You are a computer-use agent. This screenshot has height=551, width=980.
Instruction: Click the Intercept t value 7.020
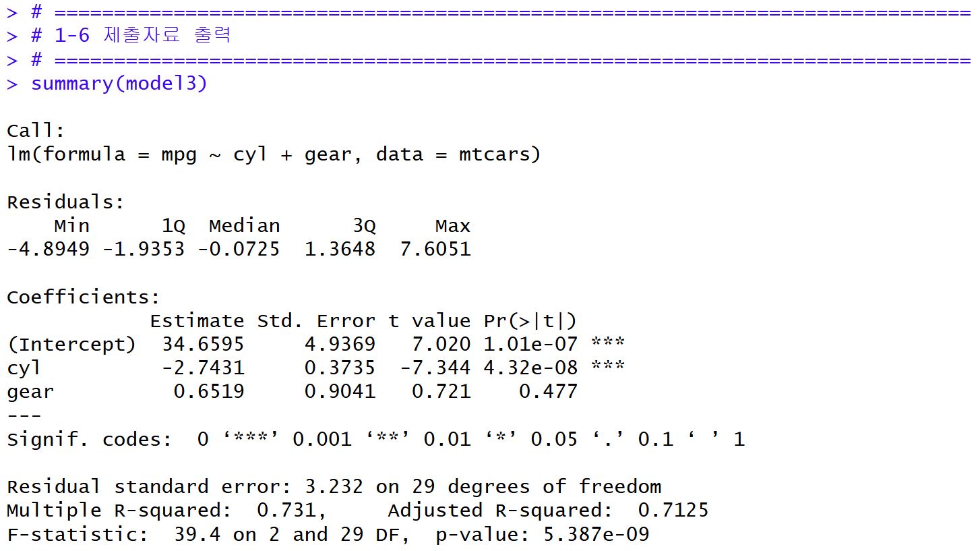441,345
